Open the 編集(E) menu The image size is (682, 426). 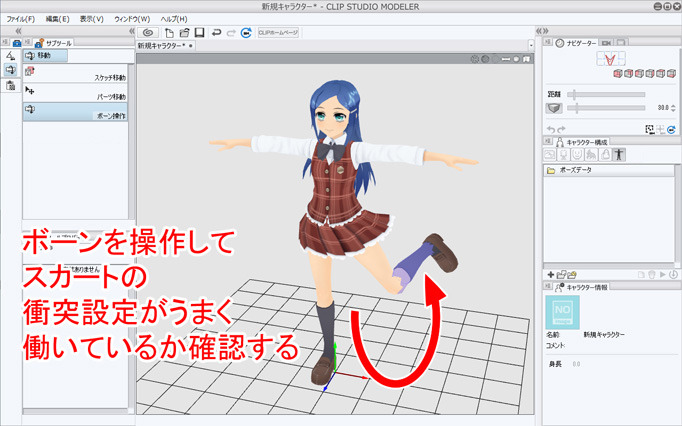click(57, 19)
